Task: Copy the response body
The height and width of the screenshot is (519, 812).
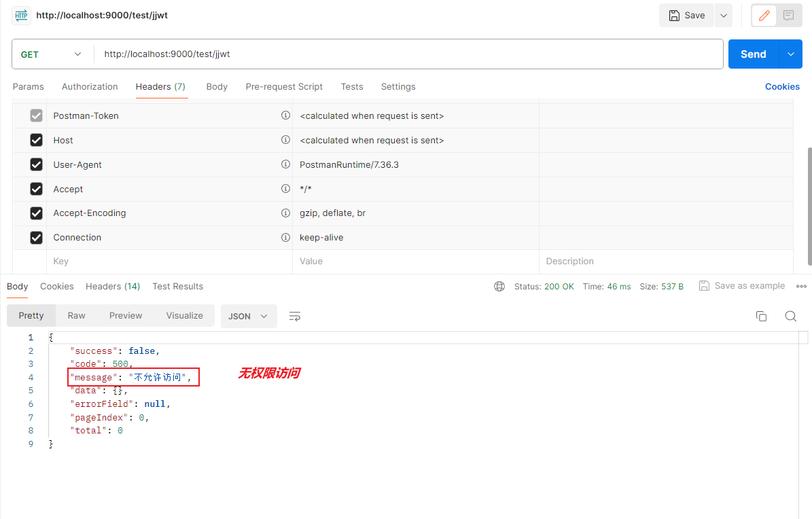Action: (761, 315)
